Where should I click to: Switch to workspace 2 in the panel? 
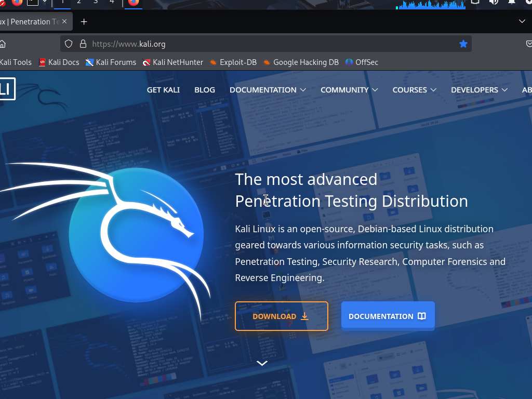(79, 3)
